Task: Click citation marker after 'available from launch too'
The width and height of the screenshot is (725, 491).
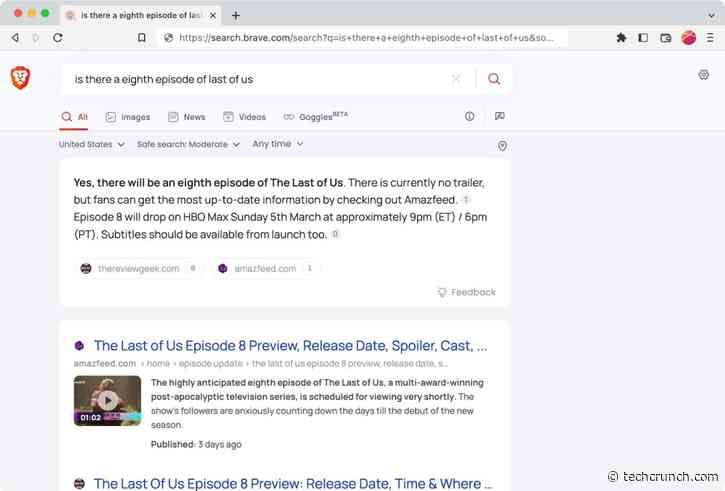Action: pos(336,234)
